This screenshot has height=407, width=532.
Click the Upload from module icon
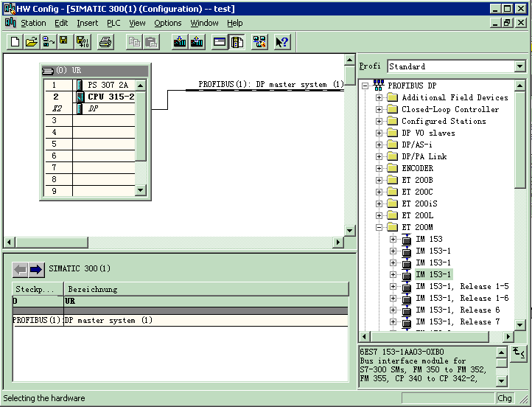click(196, 42)
